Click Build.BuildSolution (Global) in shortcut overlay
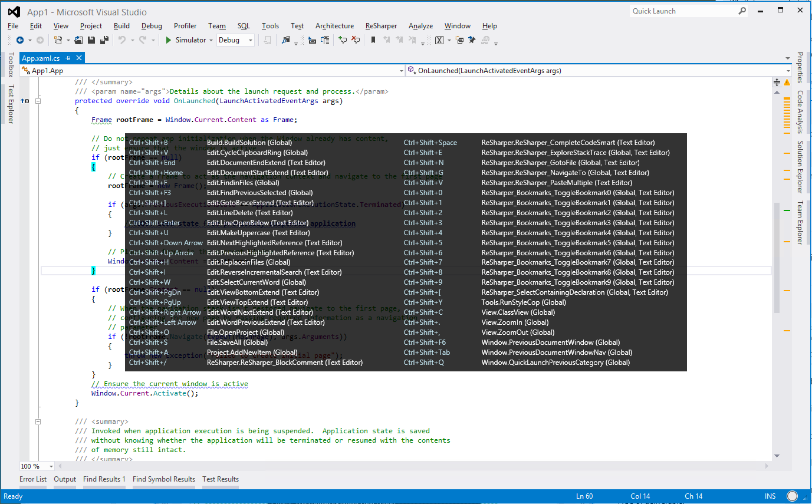This screenshot has width=812, height=504. coord(249,143)
